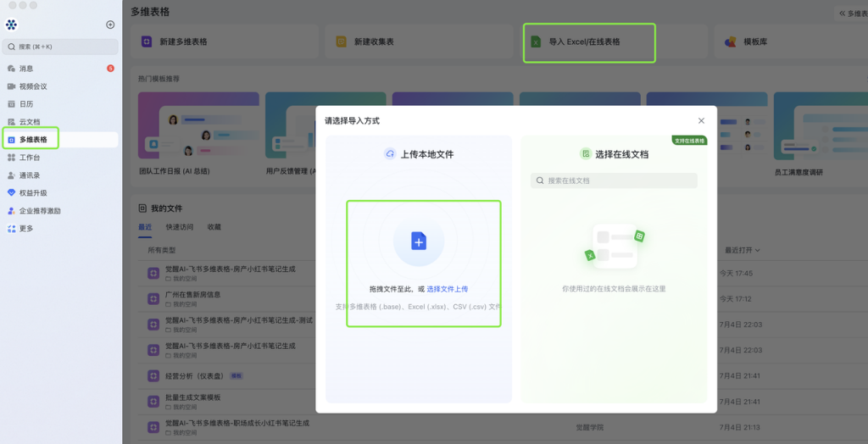Click the 搜索在线文档 search field

pyautogui.click(x=614, y=180)
